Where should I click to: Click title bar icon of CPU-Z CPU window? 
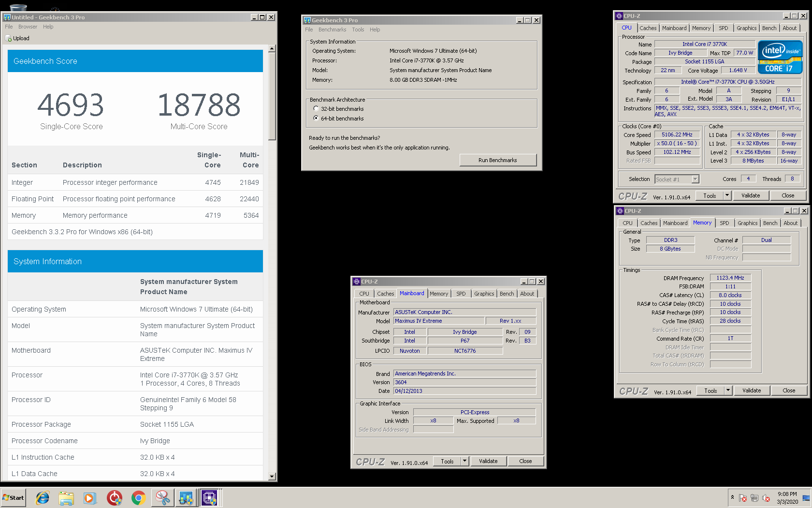click(619, 16)
